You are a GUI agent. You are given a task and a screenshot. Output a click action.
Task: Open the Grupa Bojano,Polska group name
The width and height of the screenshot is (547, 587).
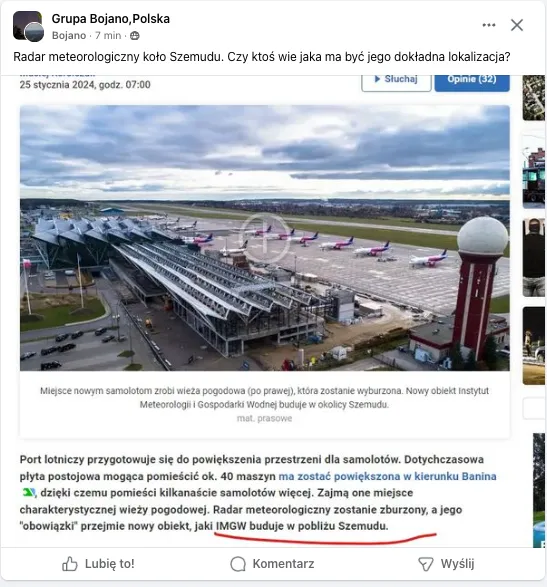click(110, 19)
